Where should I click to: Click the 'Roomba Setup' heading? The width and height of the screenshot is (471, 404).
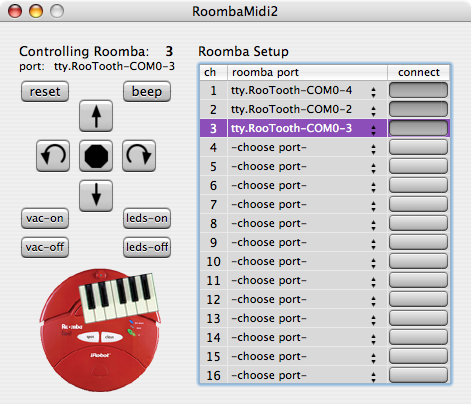pyautogui.click(x=243, y=52)
